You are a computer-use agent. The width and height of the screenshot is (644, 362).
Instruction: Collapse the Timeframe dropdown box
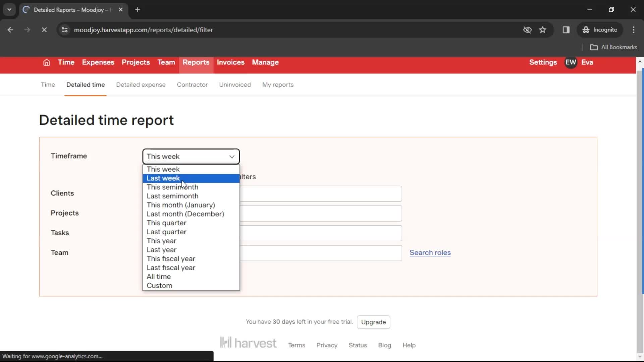191,157
